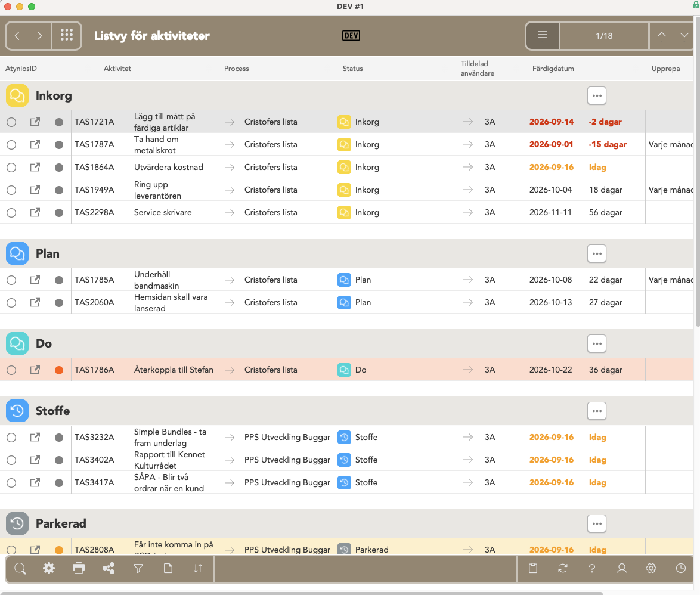Open the Parkerad group more options

pyautogui.click(x=597, y=523)
